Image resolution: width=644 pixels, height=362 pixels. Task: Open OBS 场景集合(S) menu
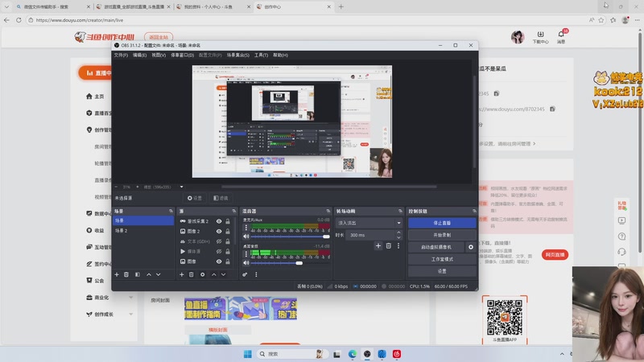[238, 55]
